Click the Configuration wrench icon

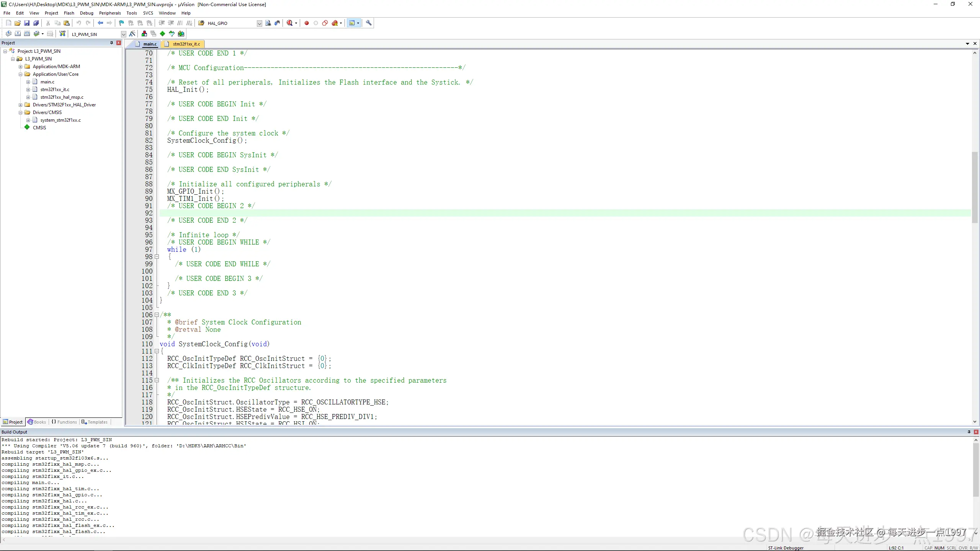[369, 23]
